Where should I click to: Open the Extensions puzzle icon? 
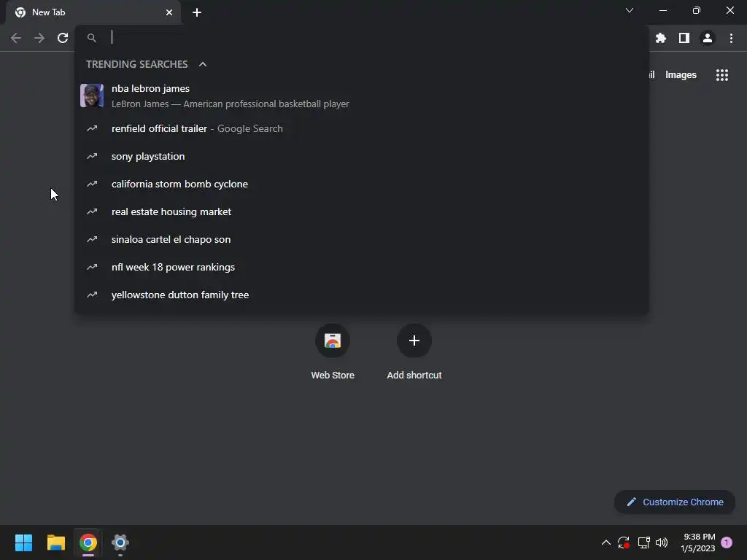660,38
